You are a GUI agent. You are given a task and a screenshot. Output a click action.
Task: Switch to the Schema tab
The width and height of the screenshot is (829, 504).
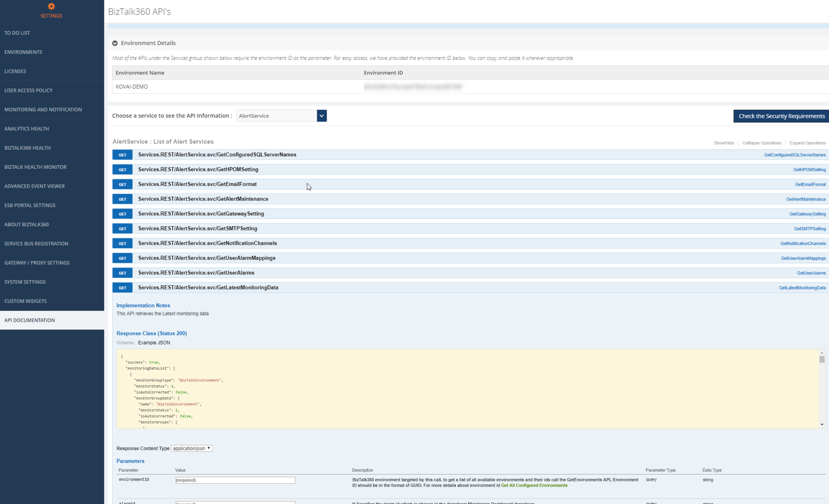click(x=125, y=342)
